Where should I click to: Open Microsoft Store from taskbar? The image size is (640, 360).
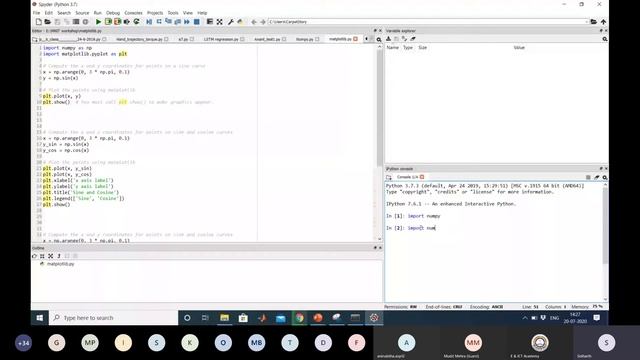click(243, 318)
